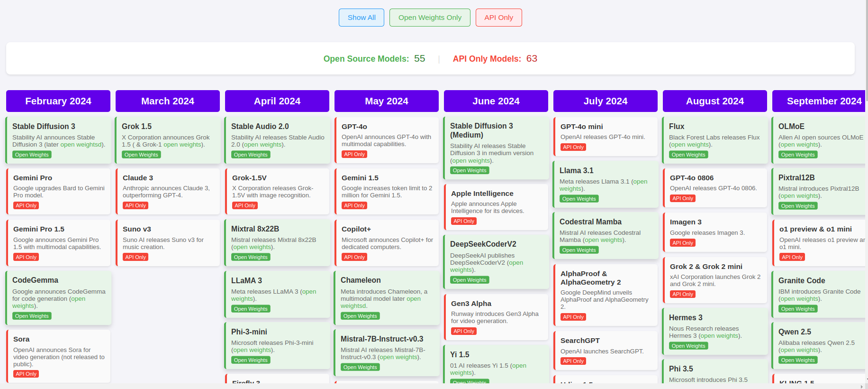Click the GPT-4o mini card title
The height and width of the screenshot is (389, 868).
click(x=582, y=126)
